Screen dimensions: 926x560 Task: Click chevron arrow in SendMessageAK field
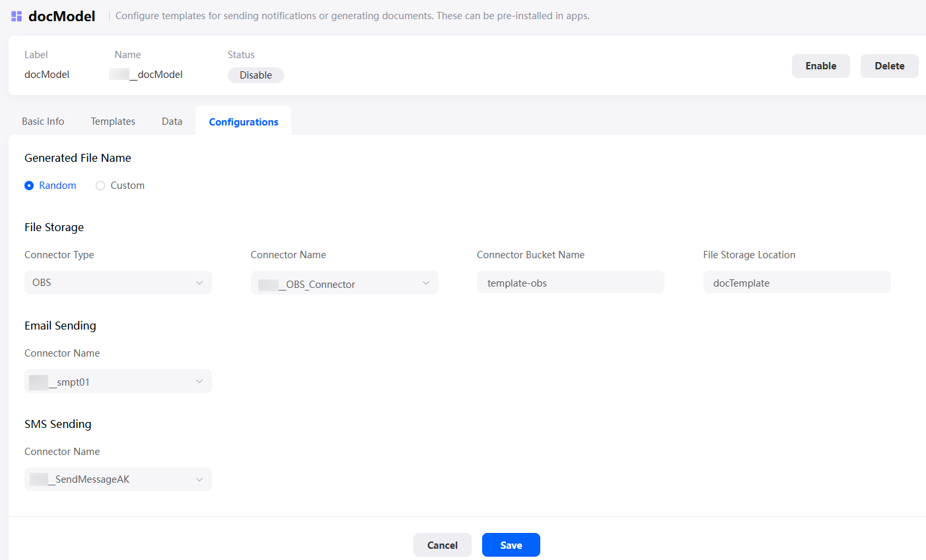[199, 479]
